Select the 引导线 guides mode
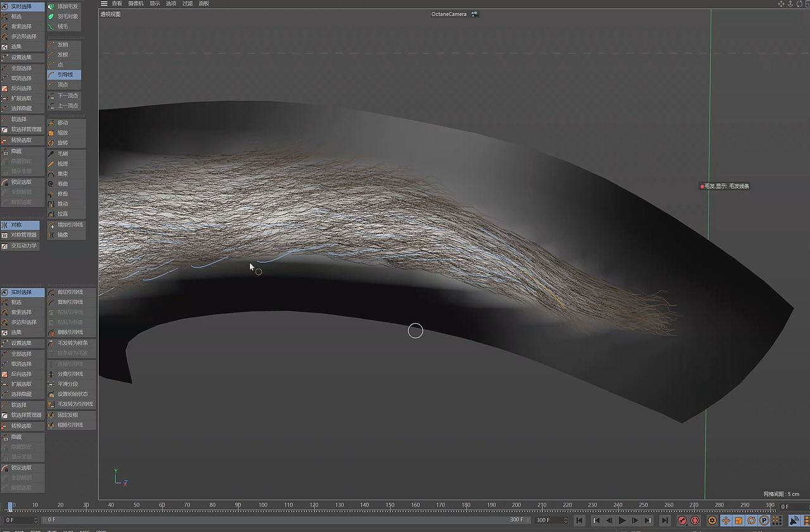This screenshot has height=532, width=810. click(x=64, y=75)
